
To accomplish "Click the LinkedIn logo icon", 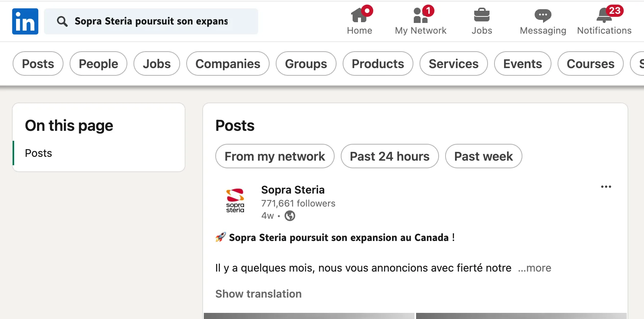I will 25,21.
